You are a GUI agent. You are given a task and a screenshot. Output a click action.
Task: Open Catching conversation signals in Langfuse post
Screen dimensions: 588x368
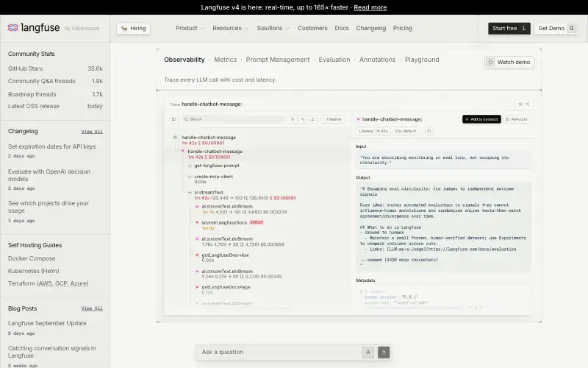(51, 352)
